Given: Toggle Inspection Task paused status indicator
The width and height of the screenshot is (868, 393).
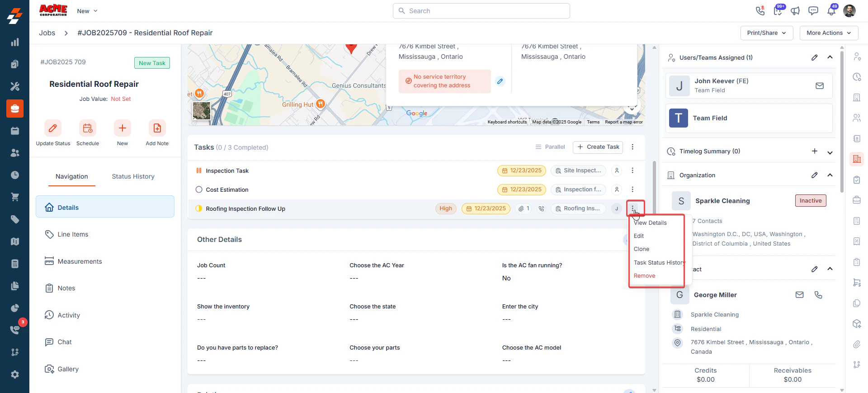Looking at the screenshot, I should (x=199, y=170).
